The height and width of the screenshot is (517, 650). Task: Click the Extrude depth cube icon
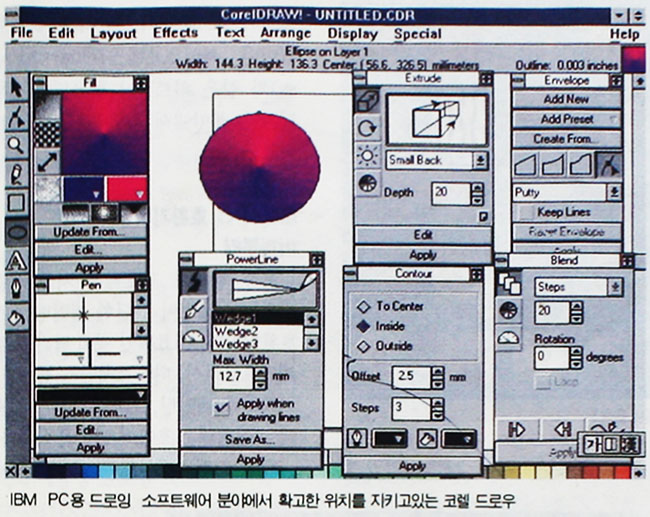[367, 101]
